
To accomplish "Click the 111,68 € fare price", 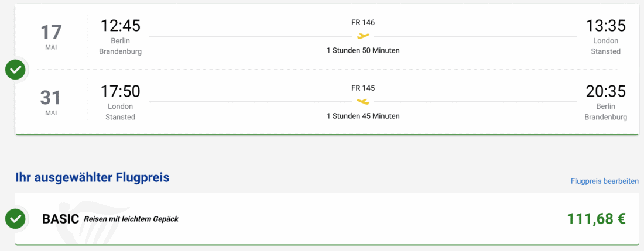I will 596,219.
